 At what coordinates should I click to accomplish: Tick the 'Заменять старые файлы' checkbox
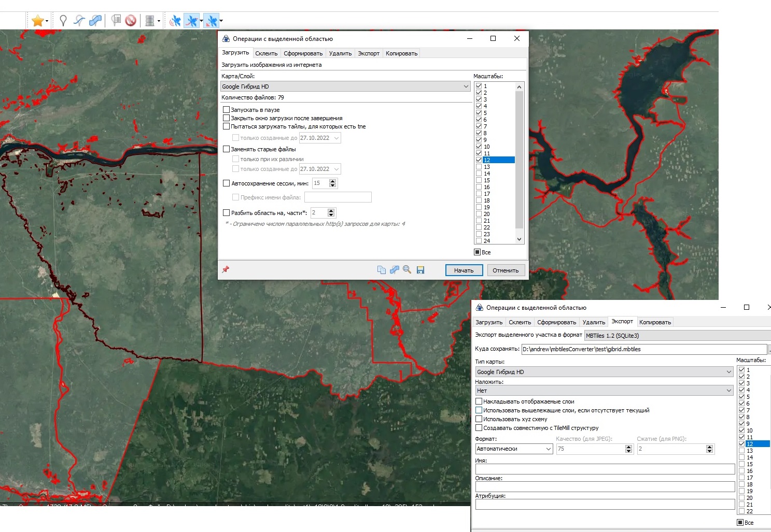point(226,149)
